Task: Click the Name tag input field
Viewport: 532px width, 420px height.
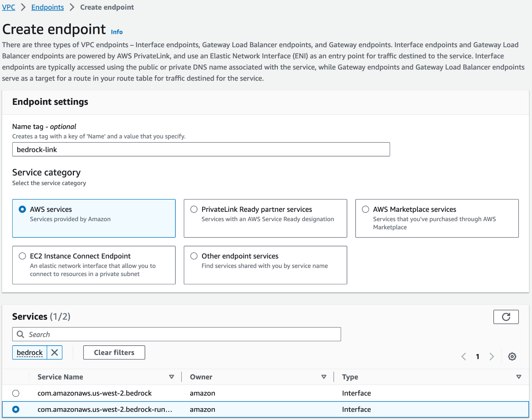Action: (x=201, y=149)
